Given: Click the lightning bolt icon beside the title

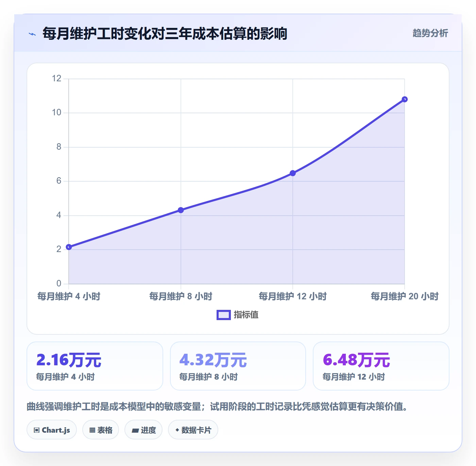Looking at the screenshot, I should [x=32, y=34].
